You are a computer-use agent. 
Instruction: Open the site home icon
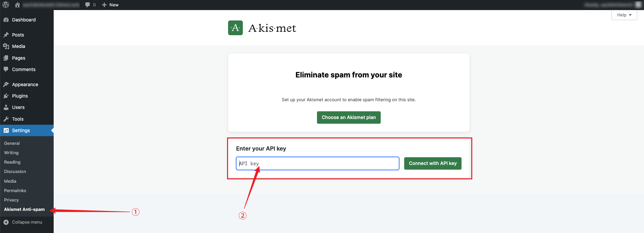[17, 5]
